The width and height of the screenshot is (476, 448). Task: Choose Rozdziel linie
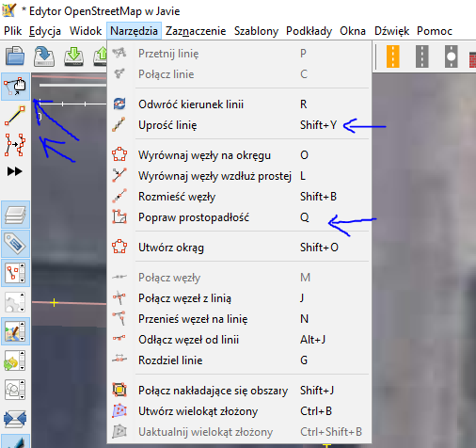pos(239,360)
